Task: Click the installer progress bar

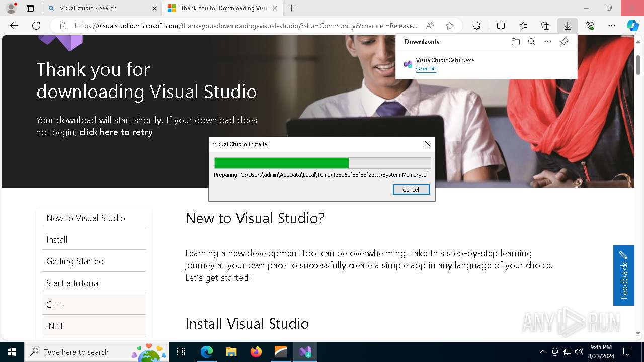Action: 322,163
